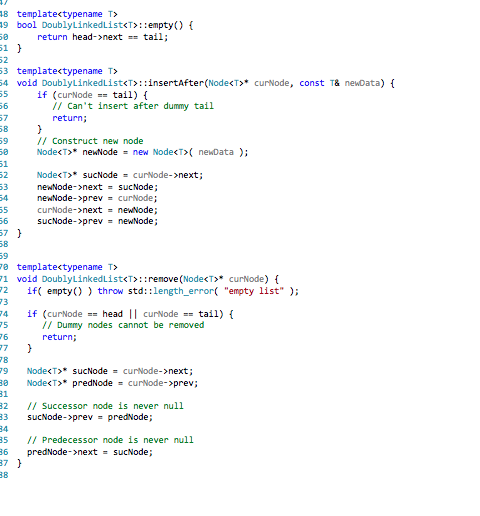Click the 'bool' return type keyword
Screen dimensions: 480x516
(x=27, y=25)
